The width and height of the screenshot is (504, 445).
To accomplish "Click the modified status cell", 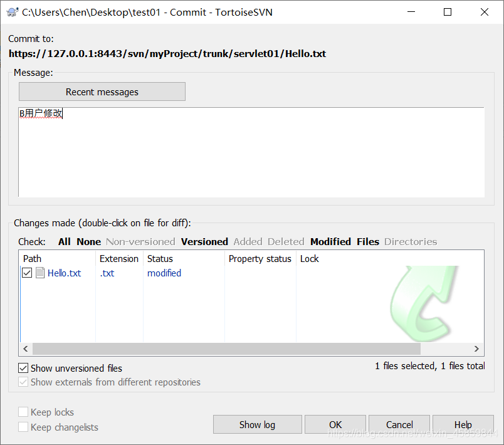I will [164, 273].
